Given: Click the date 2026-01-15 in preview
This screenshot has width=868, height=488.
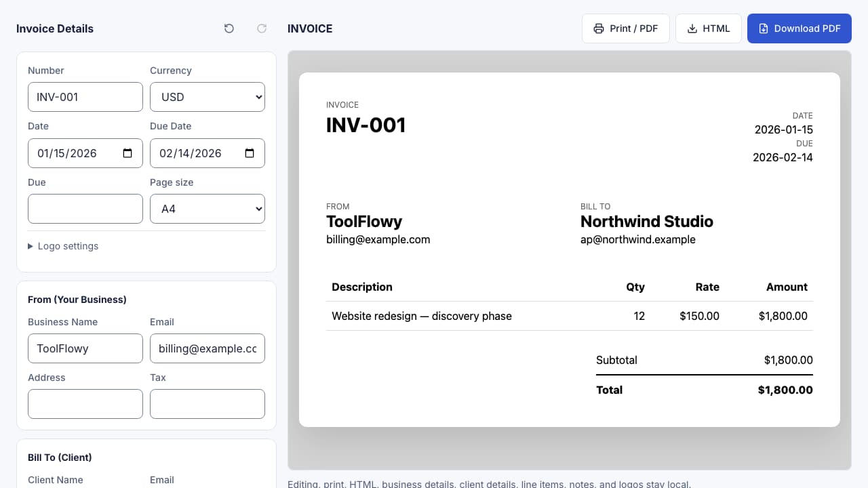Looking at the screenshot, I should 783,129.
